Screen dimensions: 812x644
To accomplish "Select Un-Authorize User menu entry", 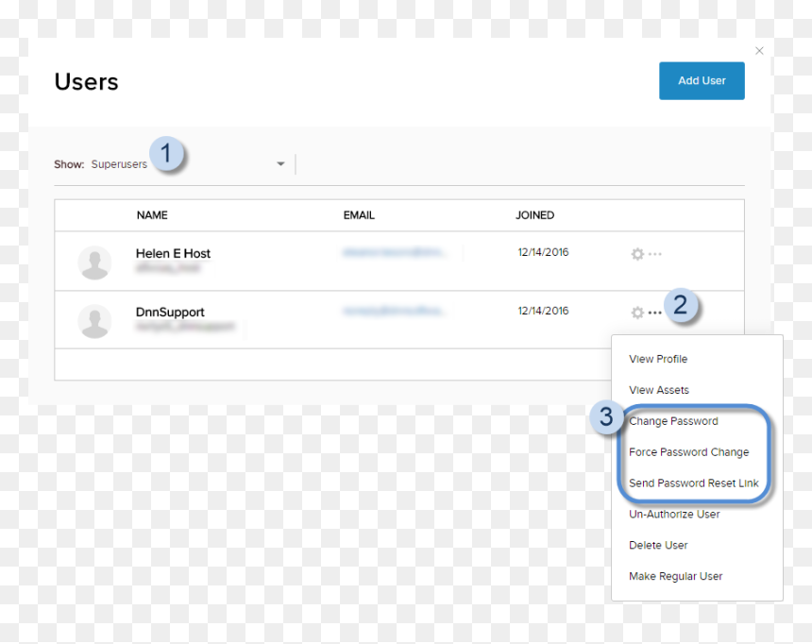I will [x=674, y=515].
